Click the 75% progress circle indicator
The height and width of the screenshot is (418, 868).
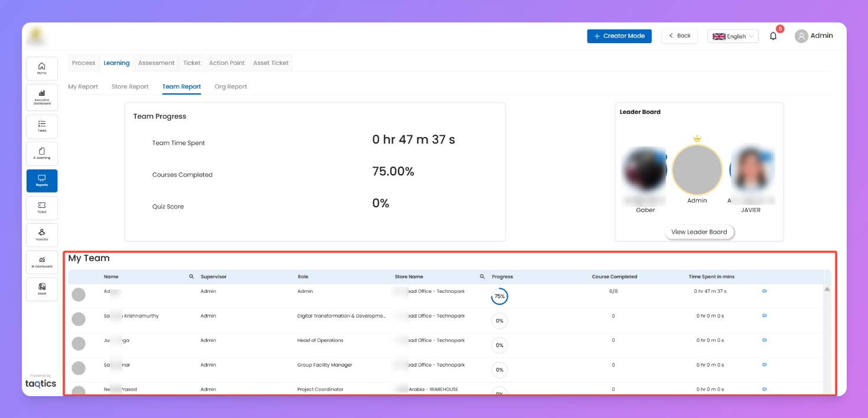point(500,296)
